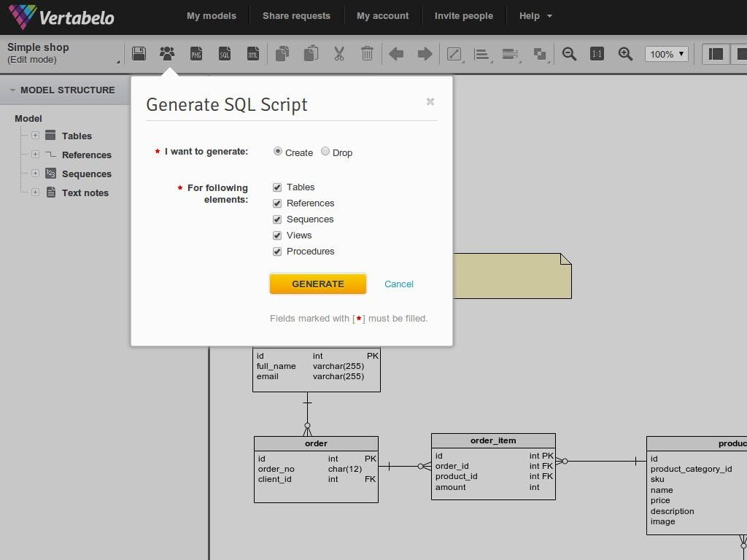Expand the Tables tree node
The width and height of the screenshot is (747, 560).
pos(35,135)
